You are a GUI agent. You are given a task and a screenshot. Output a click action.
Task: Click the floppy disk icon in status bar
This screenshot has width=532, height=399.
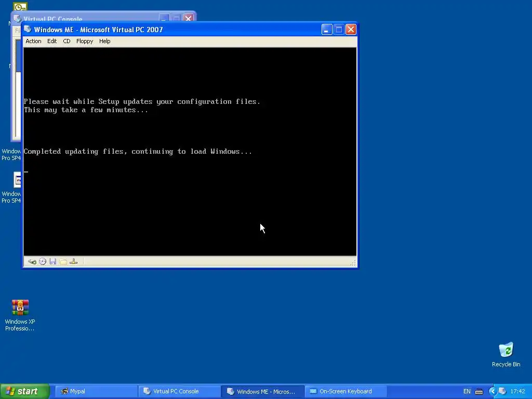tap(52, 262)
